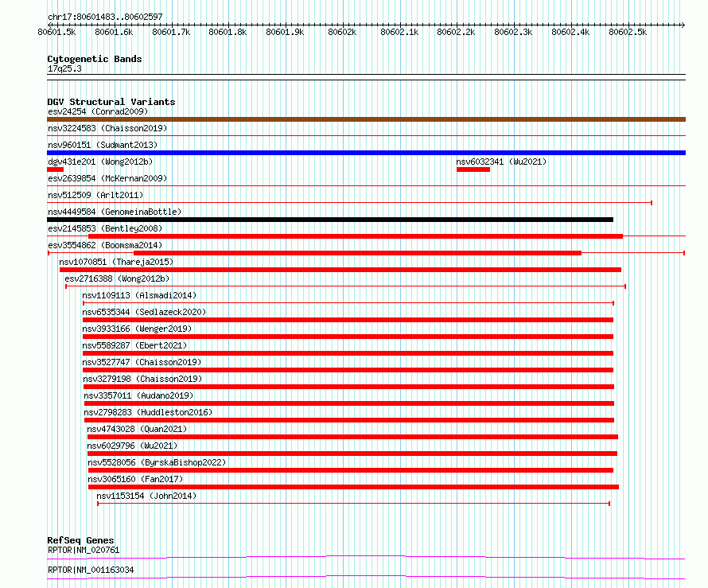
Task: Click the 80601.8k ruler tick label
Action: (228, 32)
